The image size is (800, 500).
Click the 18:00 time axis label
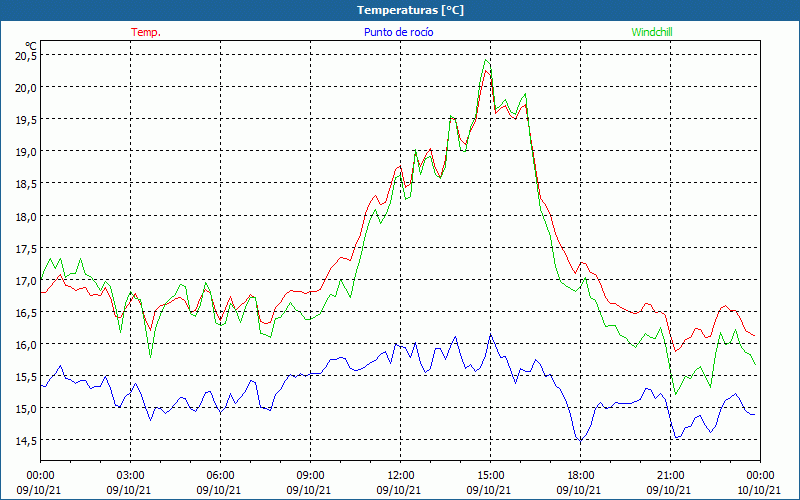580,476
